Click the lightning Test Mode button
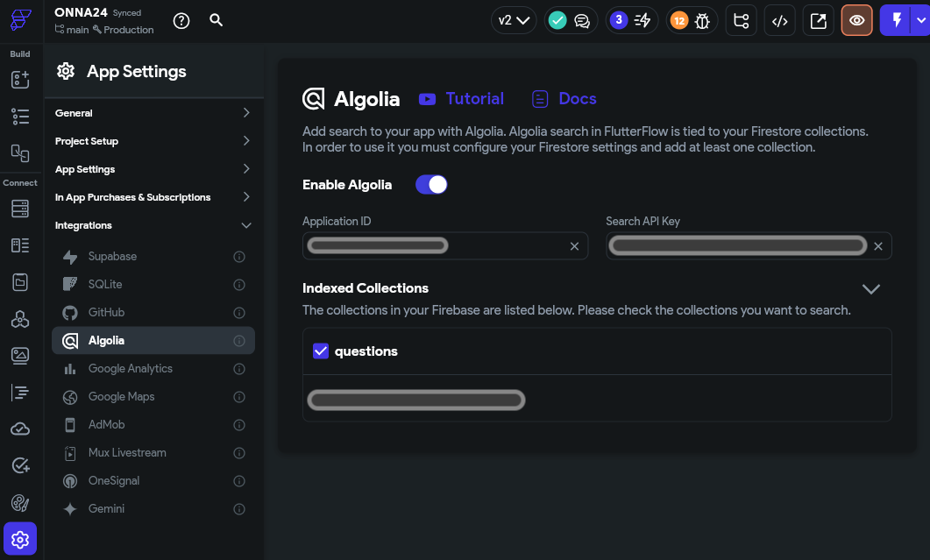This screenshot has width=930, height=560. coord(897,20)
